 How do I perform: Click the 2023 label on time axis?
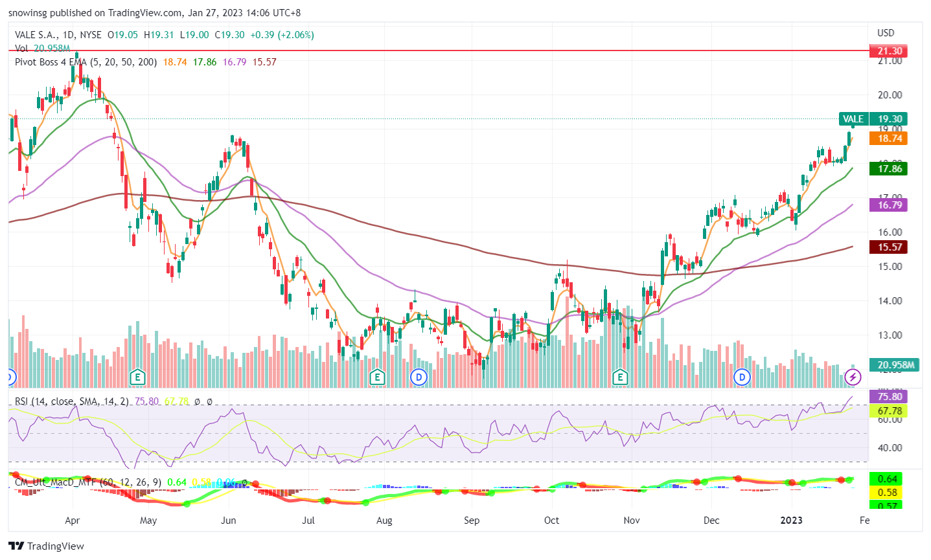(x=791, y=521)
